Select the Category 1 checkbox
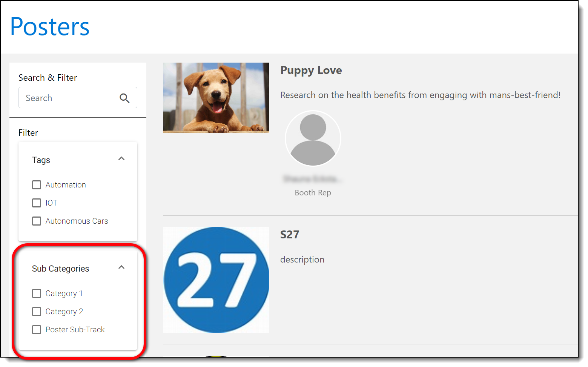The width and height of the screenshot is (588, 367). click(37, 293)
